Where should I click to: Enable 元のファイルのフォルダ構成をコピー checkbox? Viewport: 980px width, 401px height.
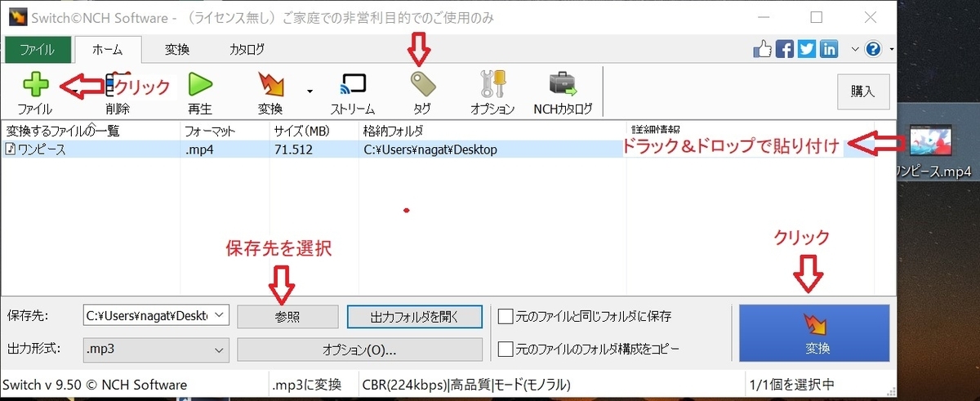506,349
